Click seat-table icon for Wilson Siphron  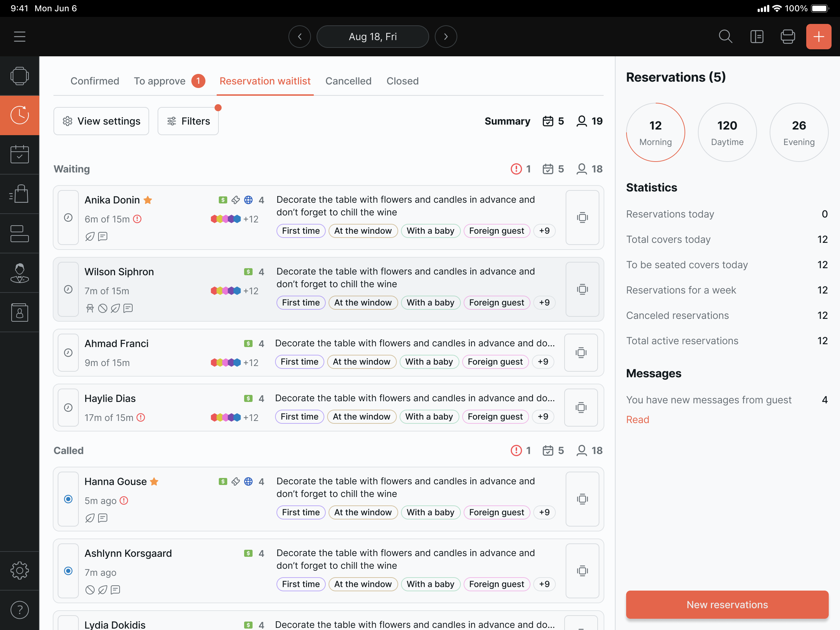pos(582,289)
